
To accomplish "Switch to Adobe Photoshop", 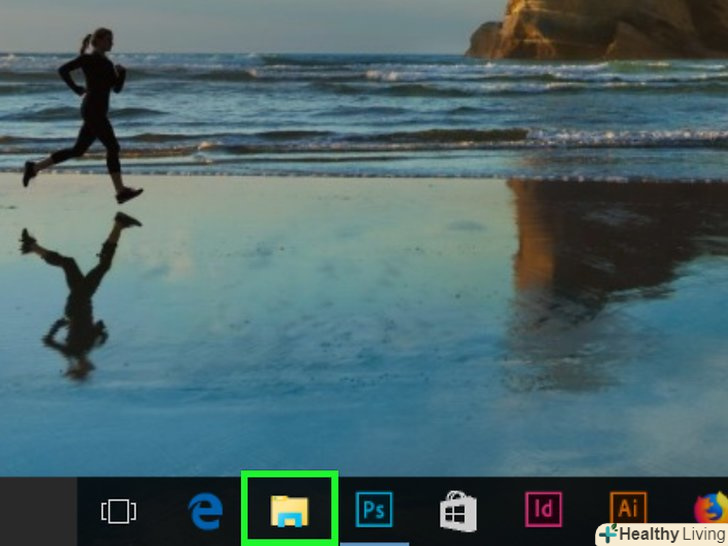I will (x=374, y=511).
